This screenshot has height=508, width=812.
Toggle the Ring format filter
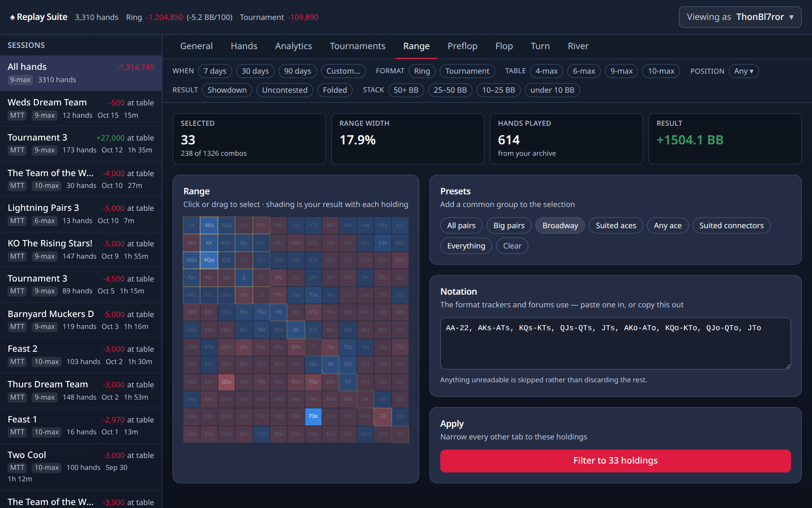(422, 71)
